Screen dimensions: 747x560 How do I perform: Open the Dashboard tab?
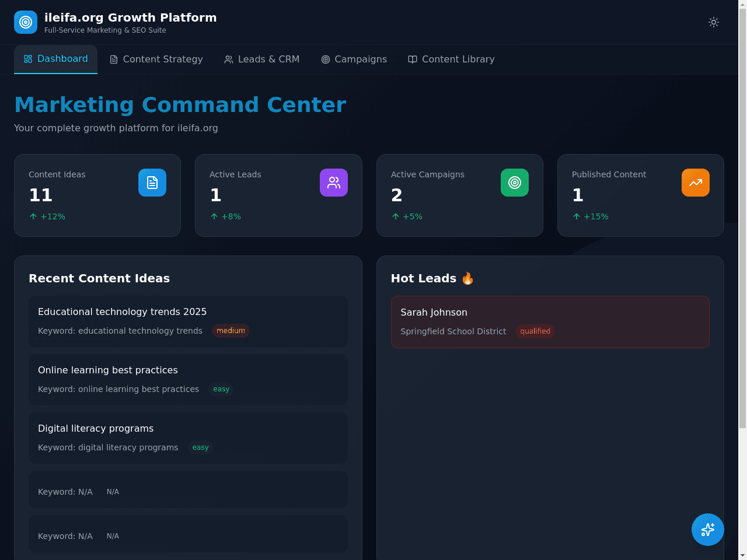(55, 59)
